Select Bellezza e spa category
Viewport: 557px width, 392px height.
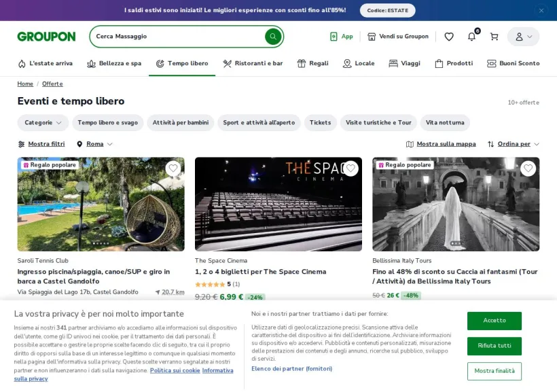(114, 63)
